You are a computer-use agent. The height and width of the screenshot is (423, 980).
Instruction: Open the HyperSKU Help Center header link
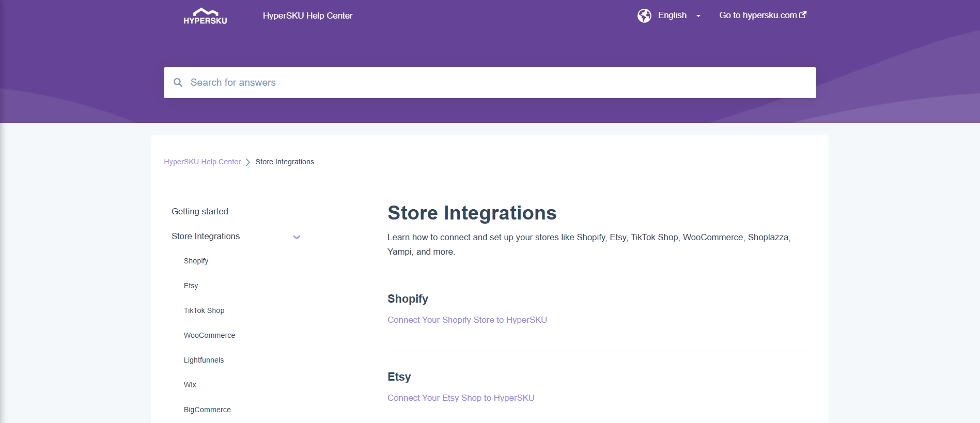click(x=307, y=15)
